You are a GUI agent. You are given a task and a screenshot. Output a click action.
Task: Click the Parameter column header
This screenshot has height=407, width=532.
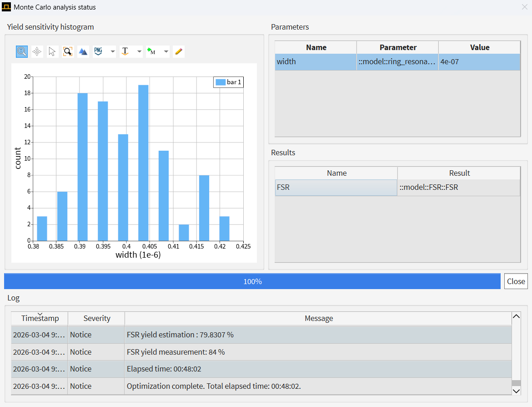[x=398, y=47]
